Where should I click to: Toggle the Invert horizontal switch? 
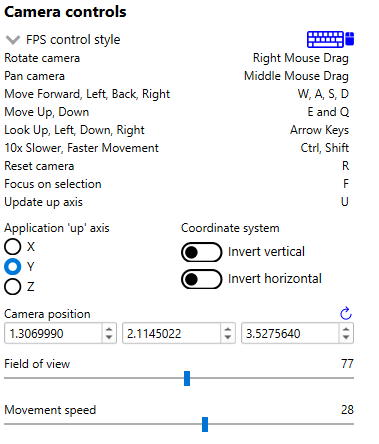point(202,279)
